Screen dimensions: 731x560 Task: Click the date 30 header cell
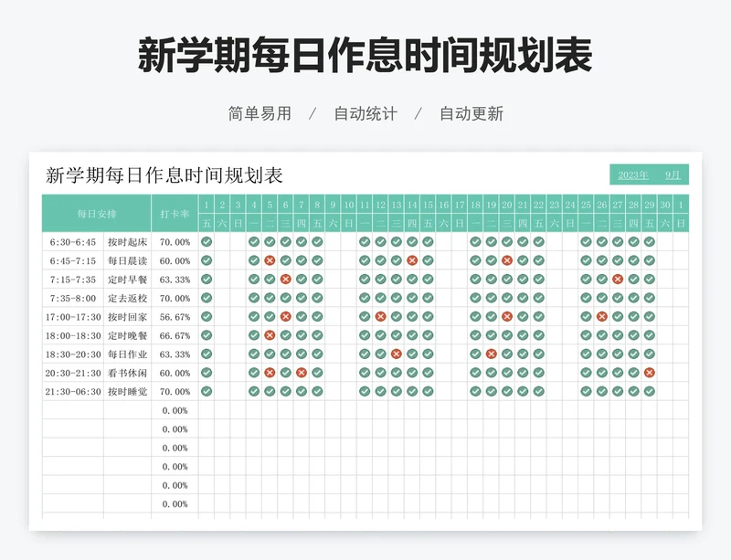[665, 205]
